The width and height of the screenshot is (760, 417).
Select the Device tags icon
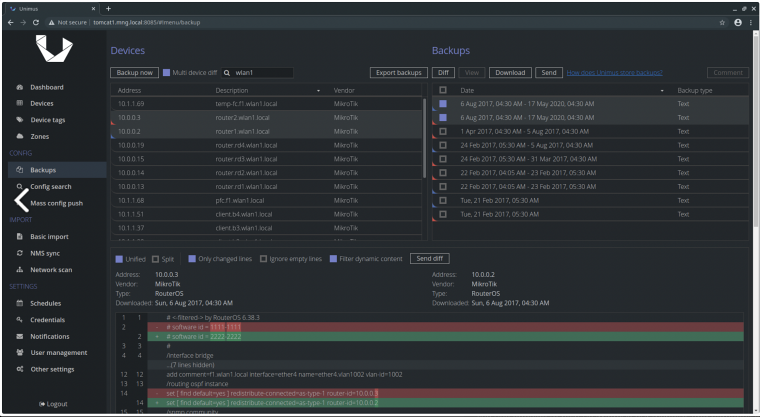point(20,120)
